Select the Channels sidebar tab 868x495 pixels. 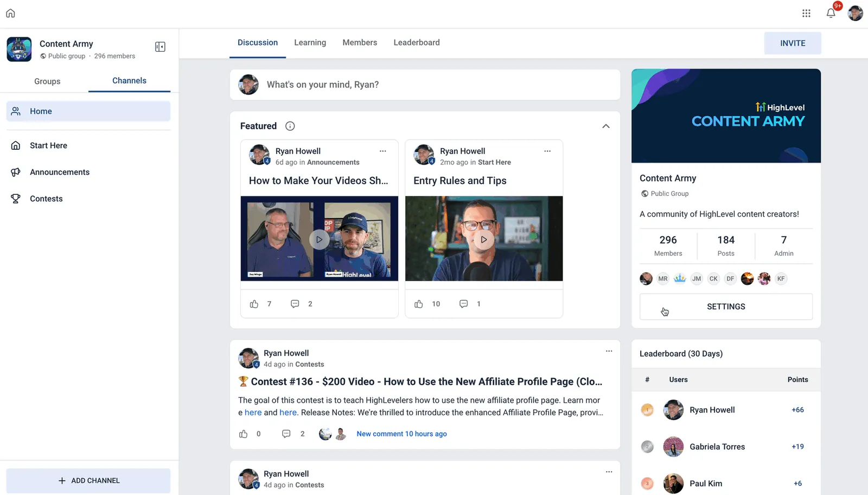coord(129,81)
